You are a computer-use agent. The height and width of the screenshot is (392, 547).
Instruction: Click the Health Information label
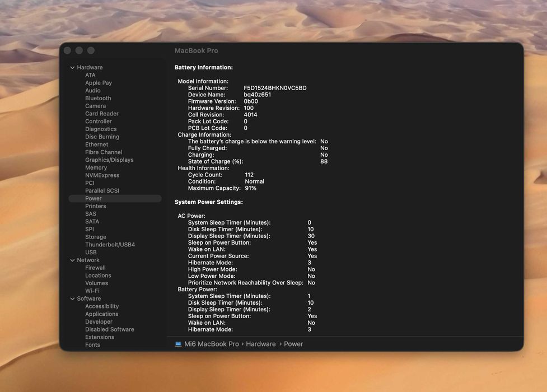(x=203, y=168)
